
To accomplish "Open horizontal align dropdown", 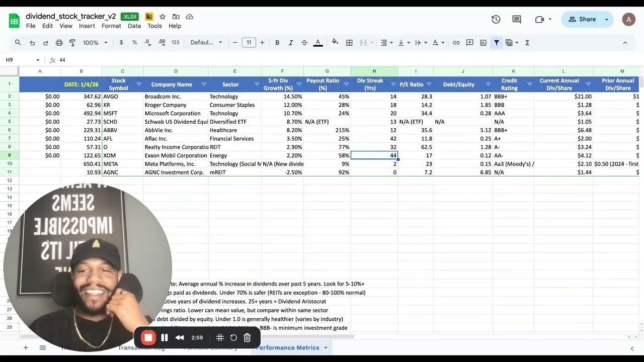I will pos(386,43).
